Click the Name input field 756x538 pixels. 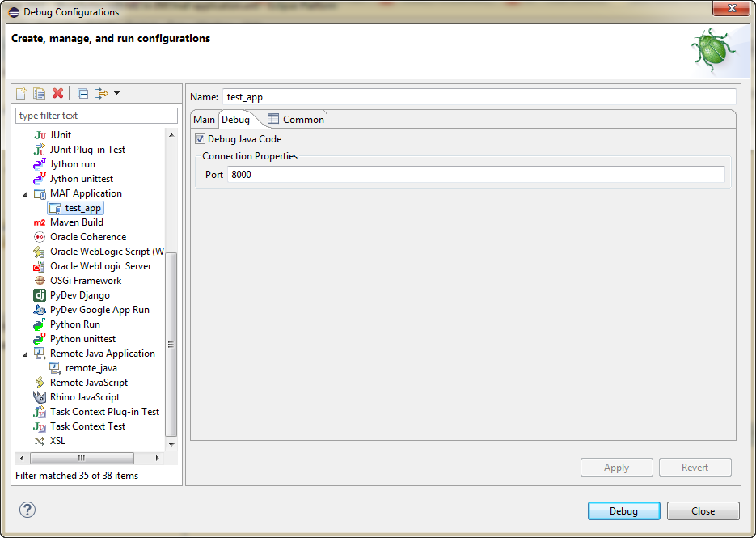click(x=479, y=97)
